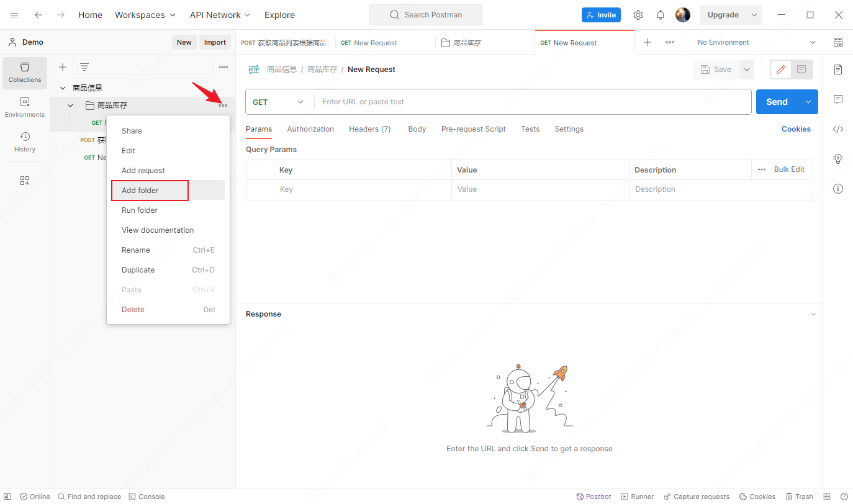
Task: Switch to request Settings tab
Action: pyautogui.click(x=569, y=129)
